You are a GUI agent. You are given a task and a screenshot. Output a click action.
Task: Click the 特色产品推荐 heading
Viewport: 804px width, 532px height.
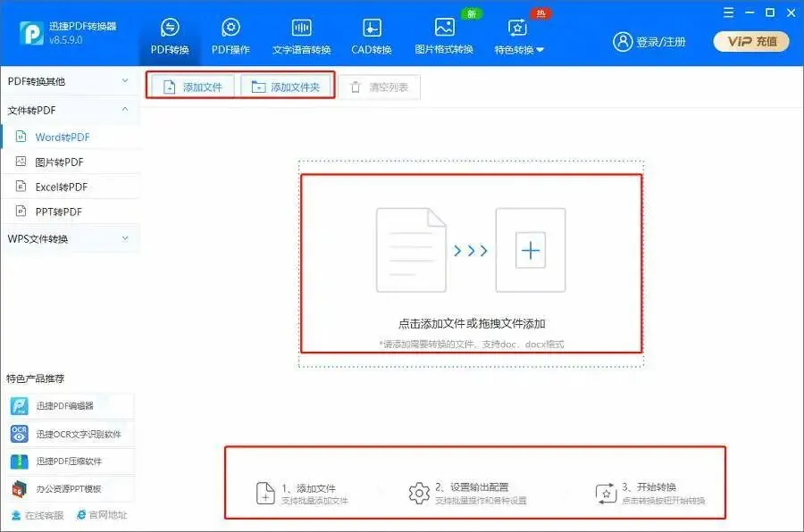(36, 378)
